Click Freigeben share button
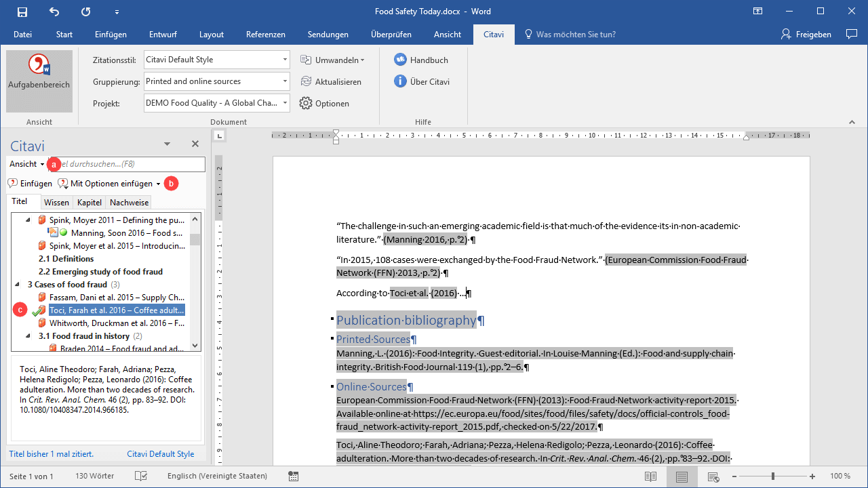The image size is (868, 488). 806,35
